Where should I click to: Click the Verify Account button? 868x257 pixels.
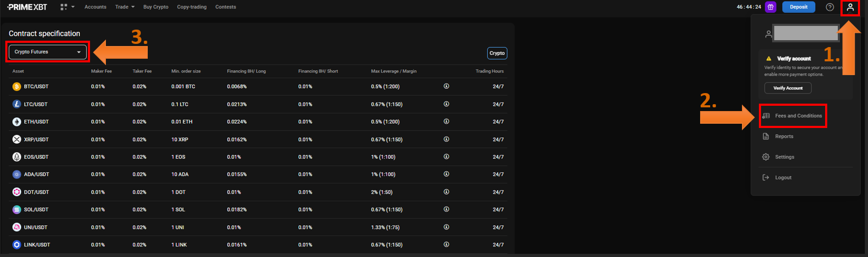tap(788, 88)
